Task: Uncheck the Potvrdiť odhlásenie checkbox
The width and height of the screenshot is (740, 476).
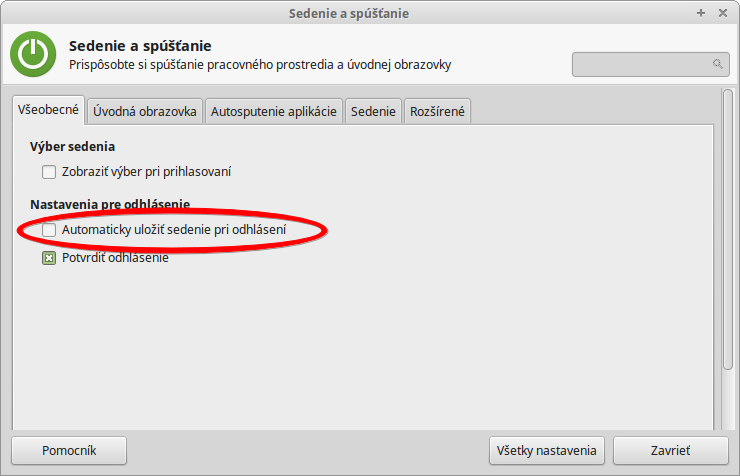Action: (x=49, y=258)
